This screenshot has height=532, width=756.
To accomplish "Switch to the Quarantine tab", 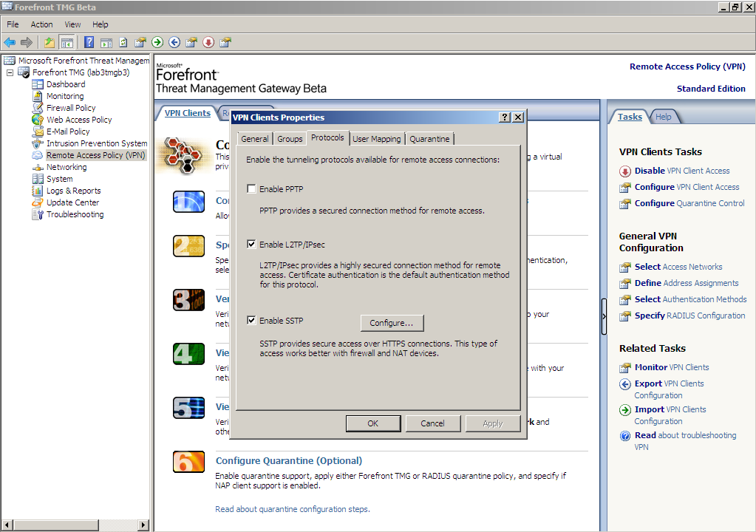I will (429, 139).
